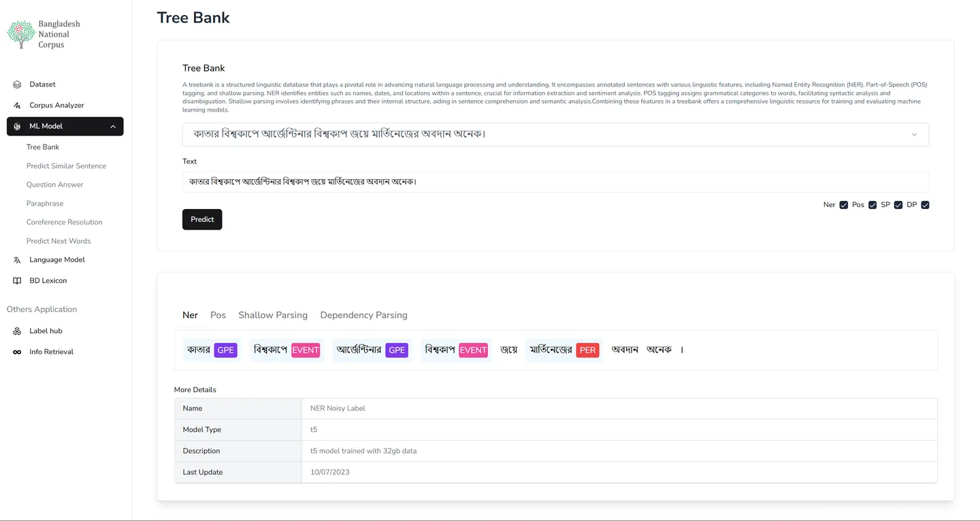The width and height of the screenshot is (980, 521).
Task: Toggle the Ner checkbox
Action: click(844, 205)
